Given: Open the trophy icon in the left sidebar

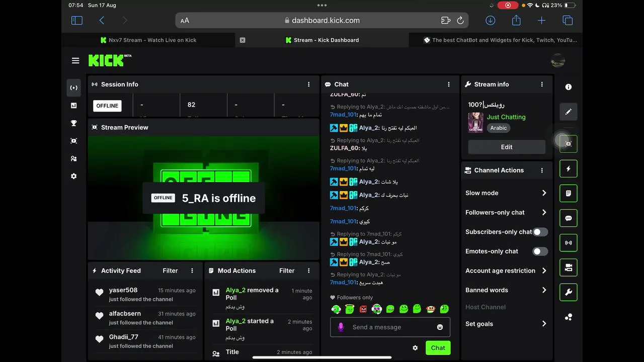Looking at the screenshot, I should tap(73, 123).
